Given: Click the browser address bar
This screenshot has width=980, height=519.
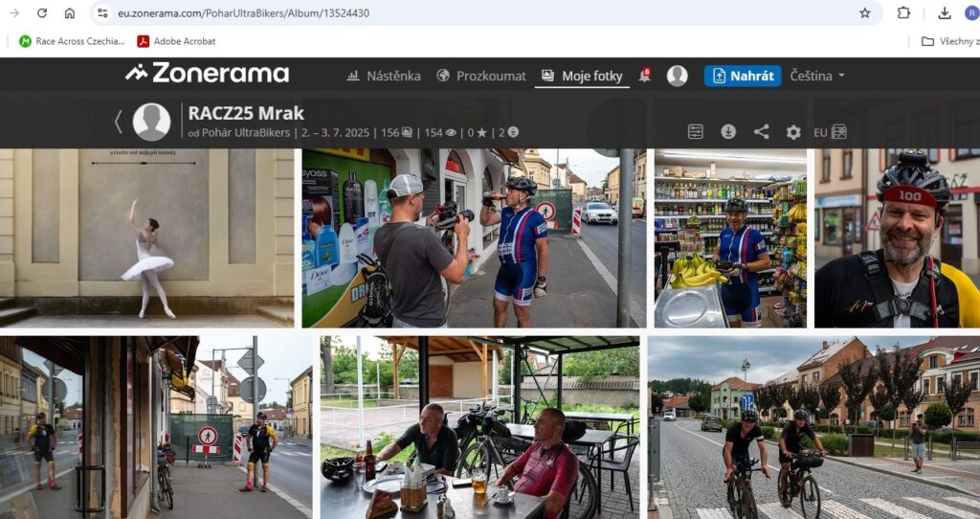Looking at the screenshot, I should coord(479,13).
